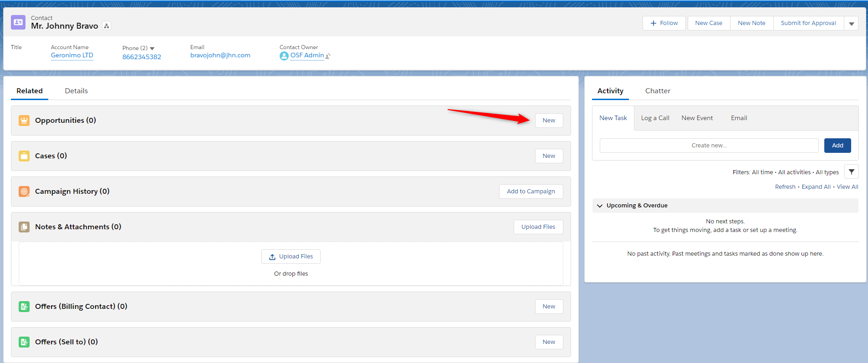
Task: Click the Expand All link
Action: pos(816,187)
